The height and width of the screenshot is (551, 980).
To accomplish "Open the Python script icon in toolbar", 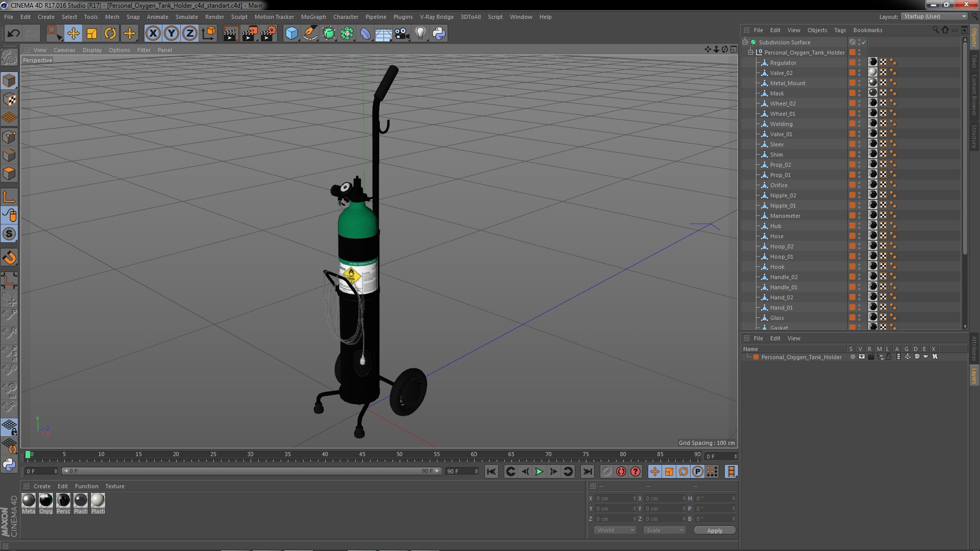I will [439, 34].
